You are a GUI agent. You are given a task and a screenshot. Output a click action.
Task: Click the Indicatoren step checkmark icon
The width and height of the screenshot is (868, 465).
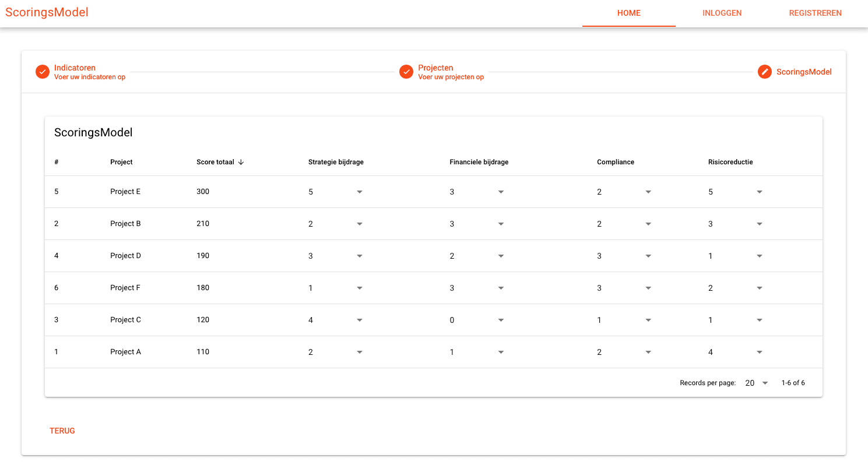[42, 72]
